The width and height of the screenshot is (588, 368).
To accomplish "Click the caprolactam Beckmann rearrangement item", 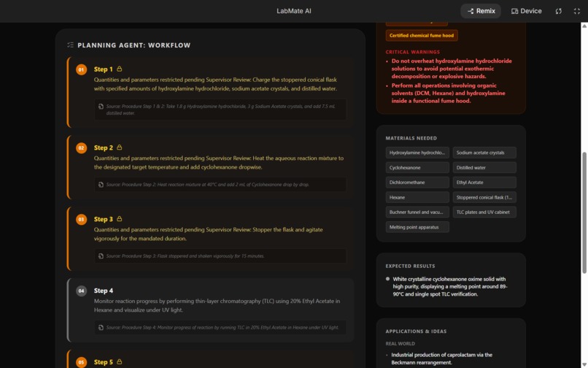I will click(442, 359).
